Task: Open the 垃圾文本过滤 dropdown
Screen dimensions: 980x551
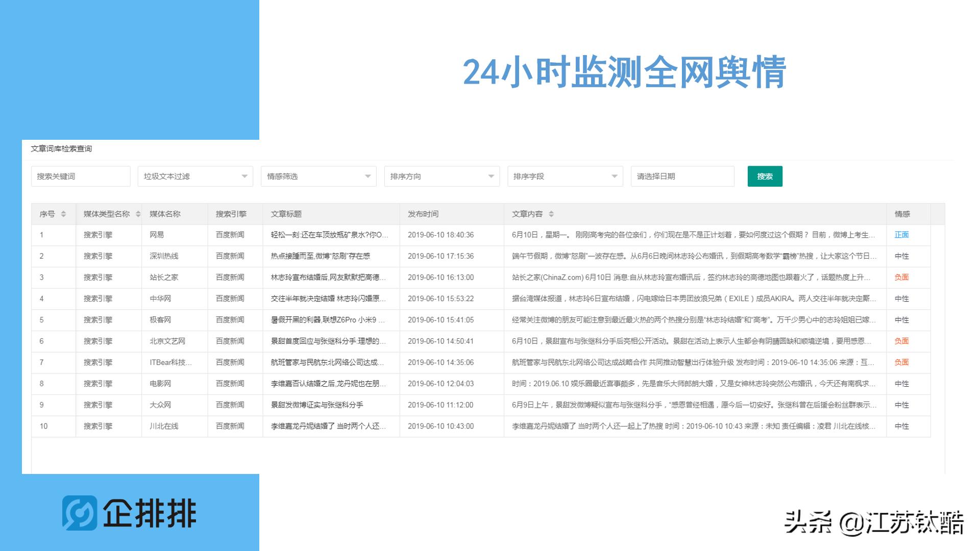Action: [x=195, y=176]
